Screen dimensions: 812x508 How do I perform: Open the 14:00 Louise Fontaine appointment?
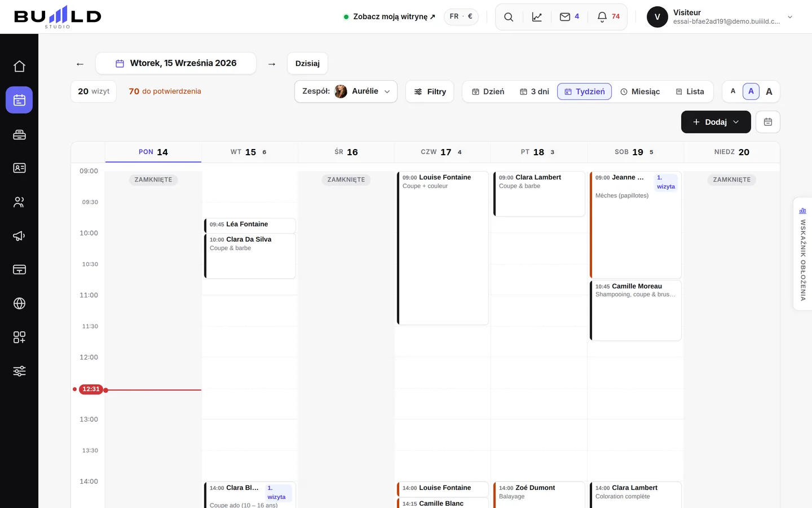[x=443, y=488]
